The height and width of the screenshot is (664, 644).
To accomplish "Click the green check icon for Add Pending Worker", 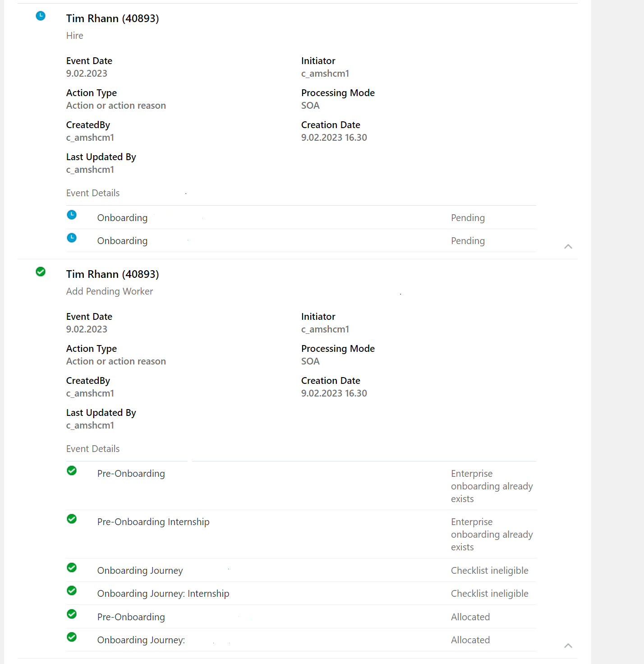I will [x=41, y=272].
